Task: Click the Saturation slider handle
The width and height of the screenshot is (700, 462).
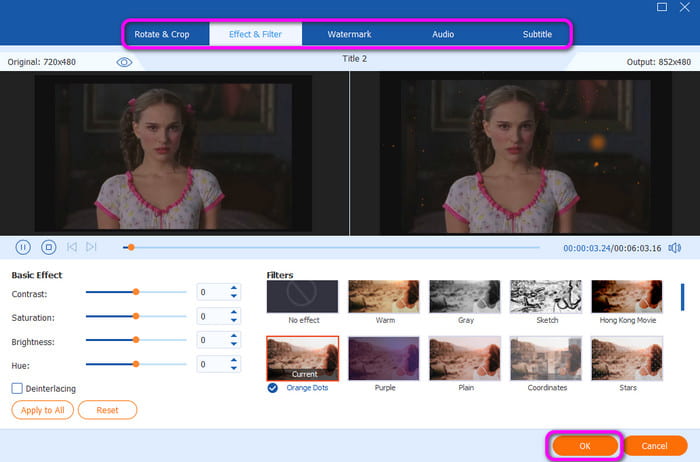Action: pyautogui.click(x=136, y=316)
